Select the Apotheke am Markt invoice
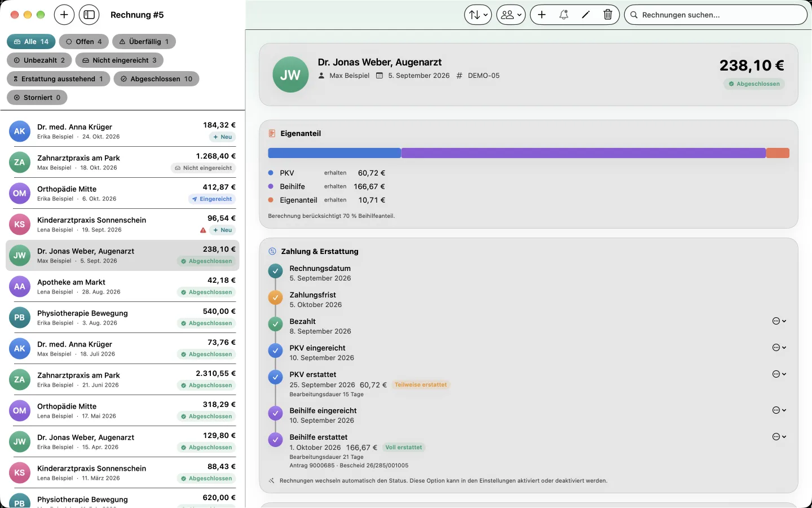The width and height of the screenshot is (812, 508). (x=122, y=287)
